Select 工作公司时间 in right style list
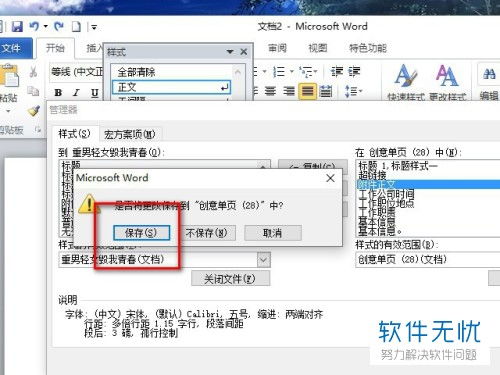Image resolution: width=500 pixels, height=375 pixels. pos(386,193)
